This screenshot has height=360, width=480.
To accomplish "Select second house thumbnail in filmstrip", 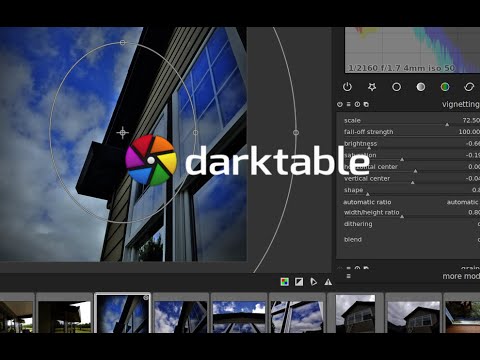I will [x=413, y=314].
